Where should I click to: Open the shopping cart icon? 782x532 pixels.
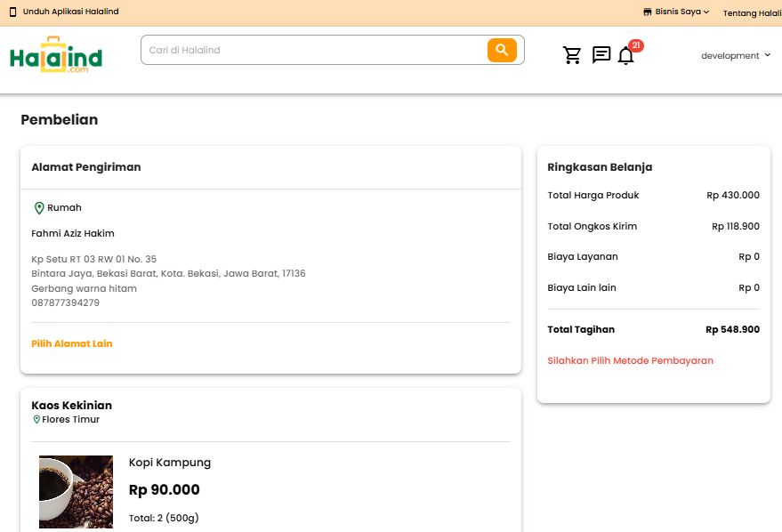[572, 55]
